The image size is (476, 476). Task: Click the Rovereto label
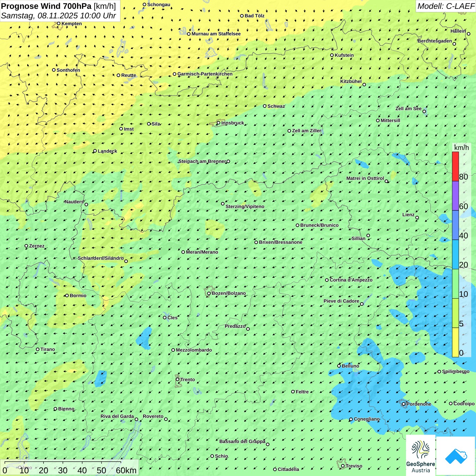pos(153,416)
